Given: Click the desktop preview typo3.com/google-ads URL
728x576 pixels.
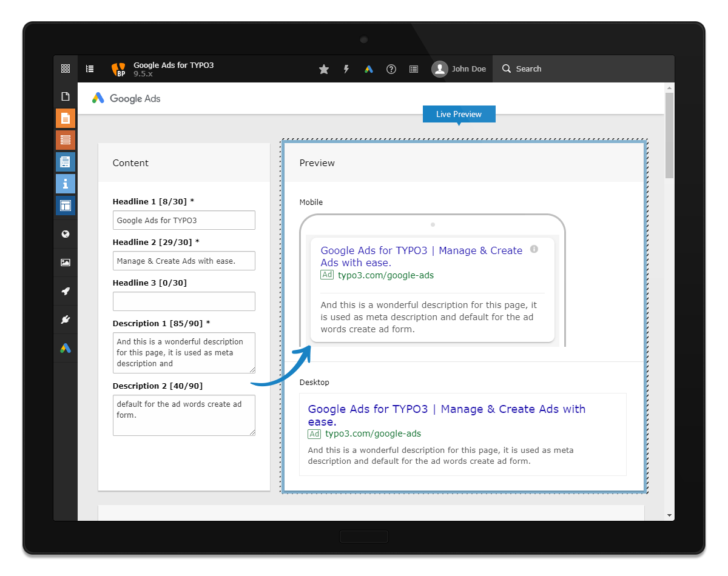Looking at the screenshot, I should 373,434.
